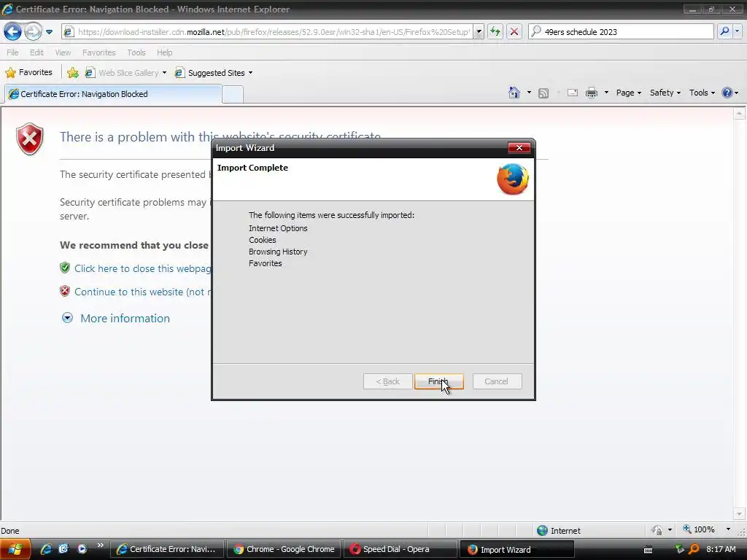Open Web Slice Gallery link

(x=123, y=73)
